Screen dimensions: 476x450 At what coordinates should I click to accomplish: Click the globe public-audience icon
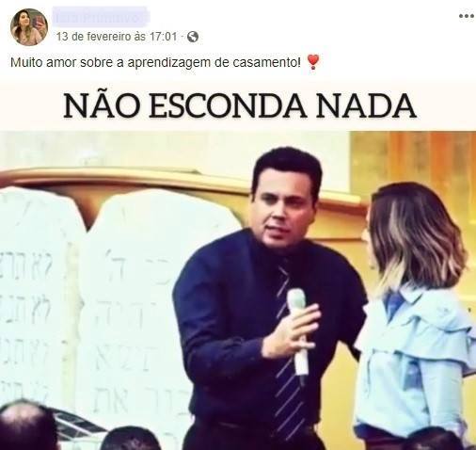click(193, 37)
